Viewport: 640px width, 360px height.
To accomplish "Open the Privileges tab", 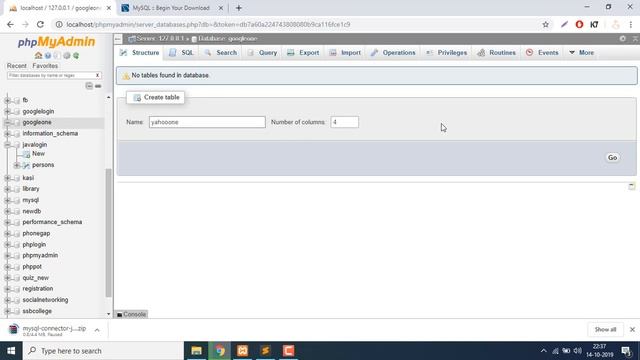I will point(446,53).
